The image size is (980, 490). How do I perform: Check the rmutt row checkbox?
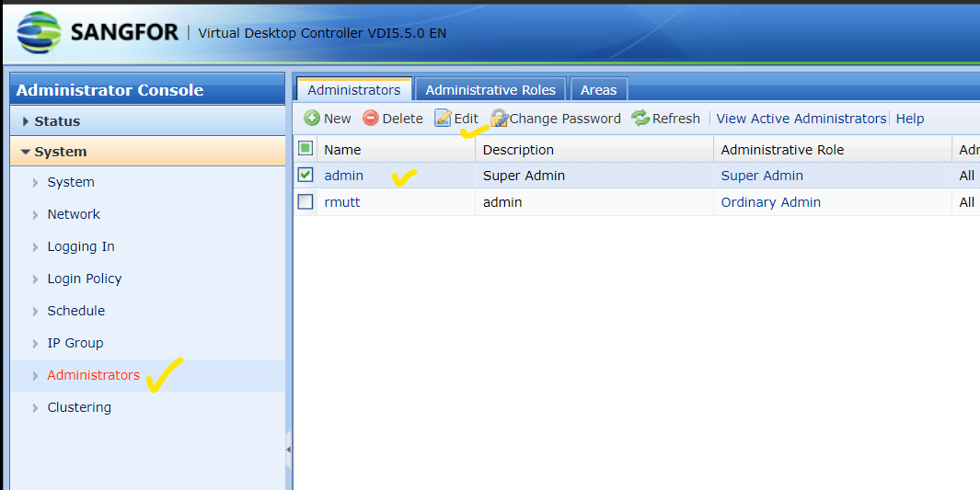305,202
